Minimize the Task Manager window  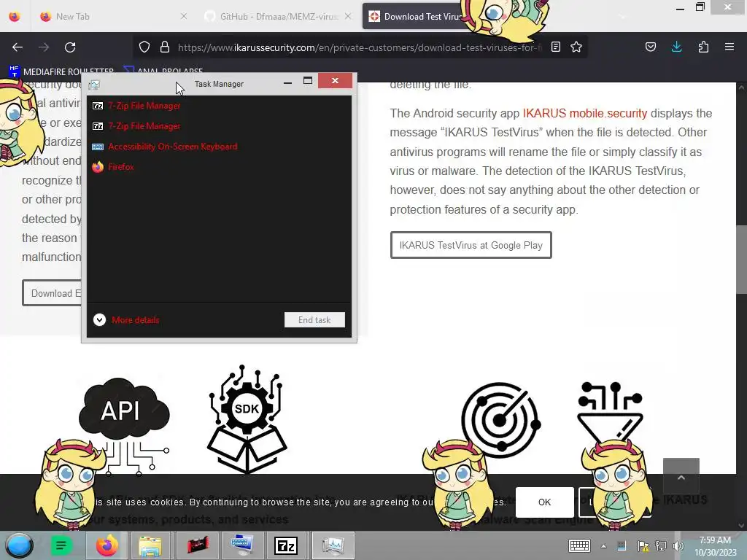[287, 82]
